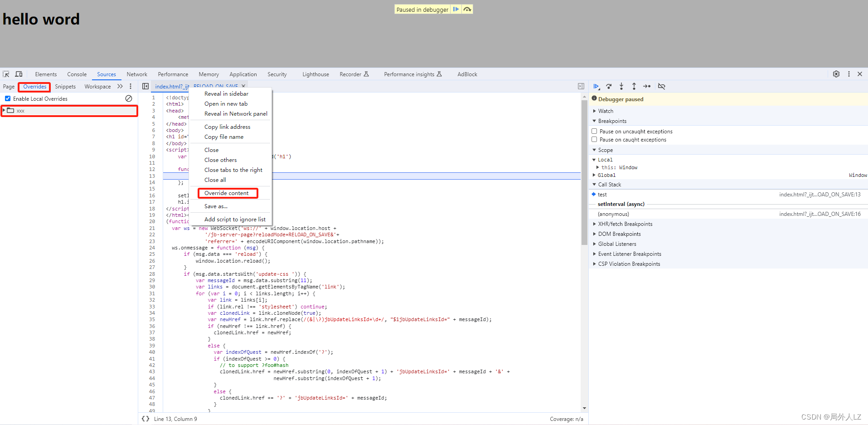Resume script execution in paused overlay
This screenshot has width=868, height=425.
(456, 9)
